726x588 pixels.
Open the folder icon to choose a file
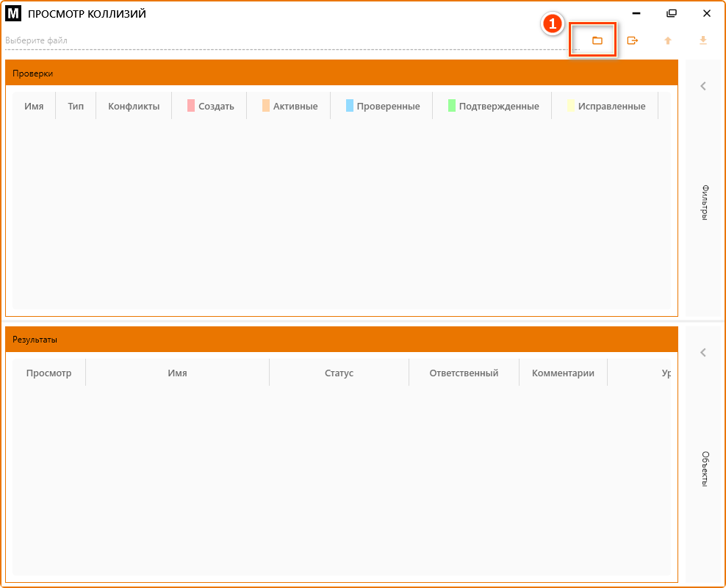597,40
